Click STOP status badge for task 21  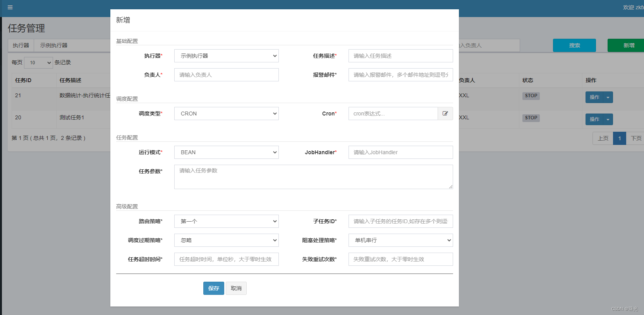tap(531, 96)
